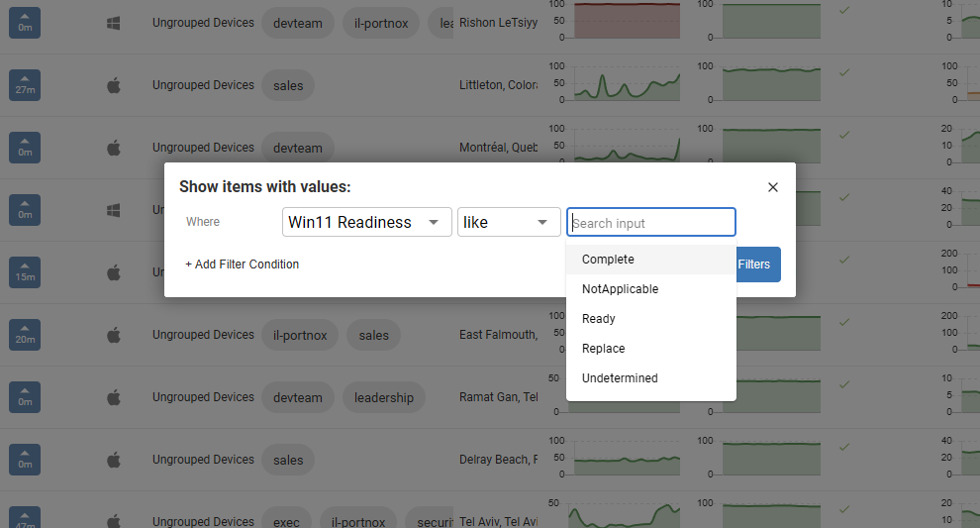Viewport: 980px width, 528px height.
Task: Click green checkmark in Littleton row
Action: [x=843, y=72]
